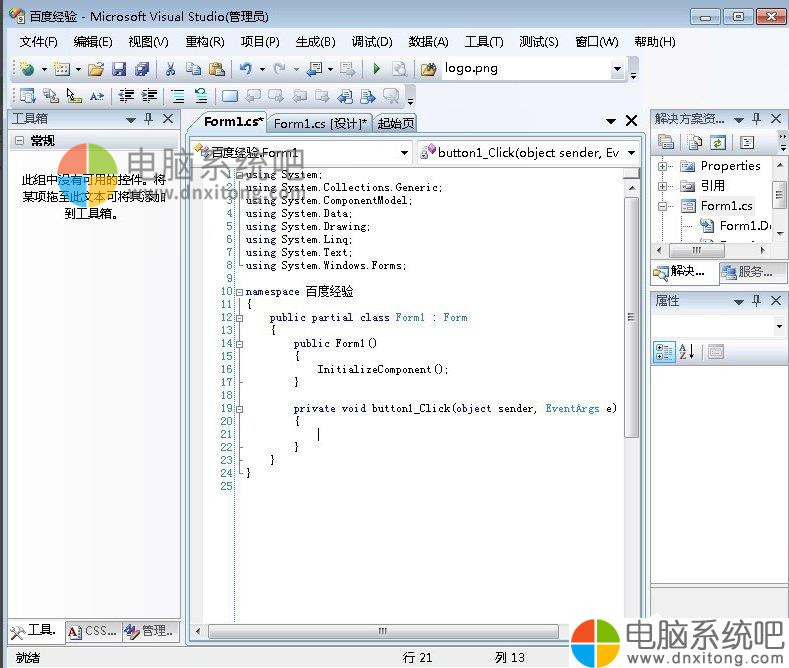Open the 百度经验.Form1 type dropdown

click(x=404, y=152)
